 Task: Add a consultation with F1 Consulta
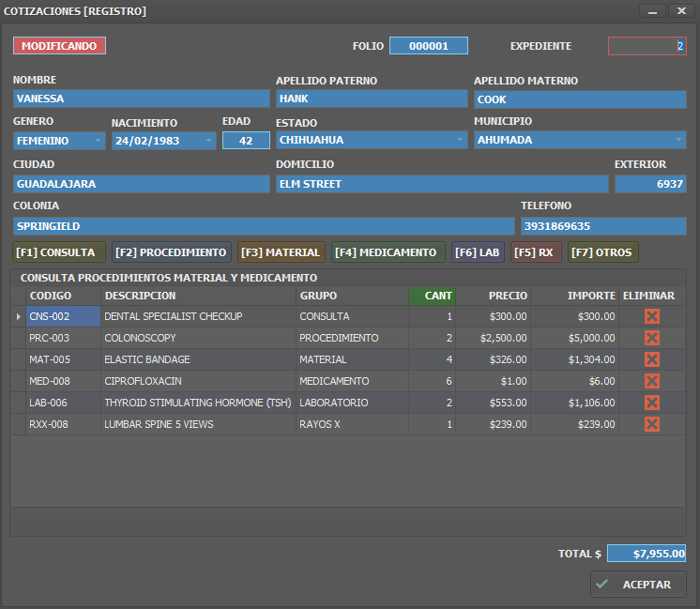pyautogui.click(x=55, y=252)
